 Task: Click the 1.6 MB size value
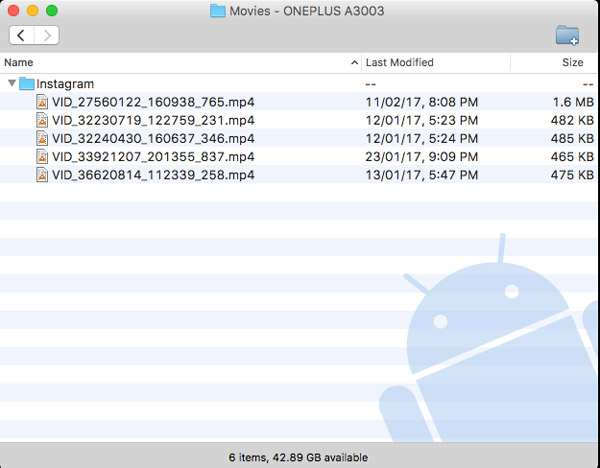click(573, 102)
